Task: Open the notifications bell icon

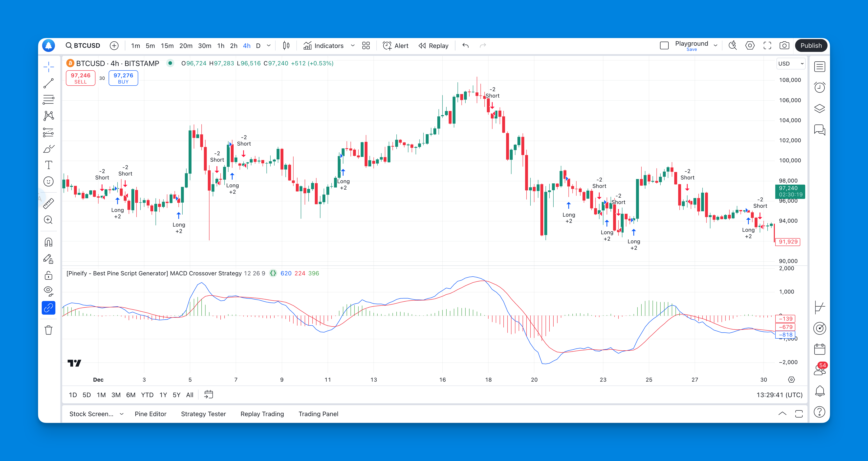Action: (819, 391)
